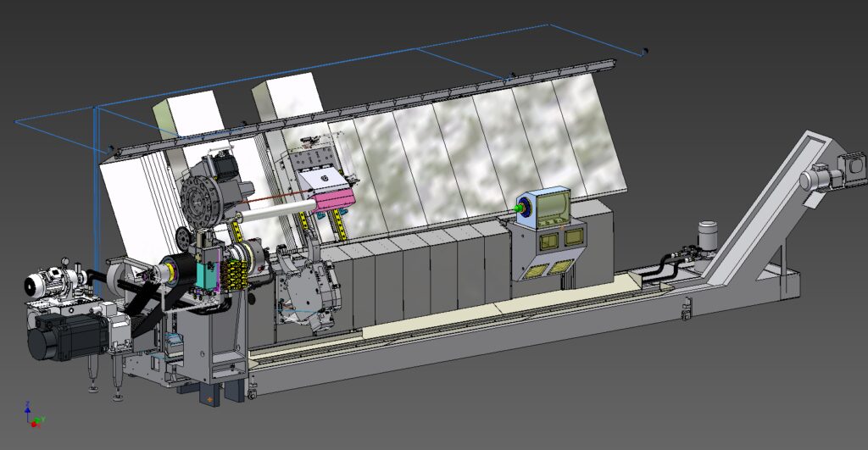The height and width of the screenshot is (450, 868).
Task: Click the red X axis arrow of the triad
Action: 33,425
